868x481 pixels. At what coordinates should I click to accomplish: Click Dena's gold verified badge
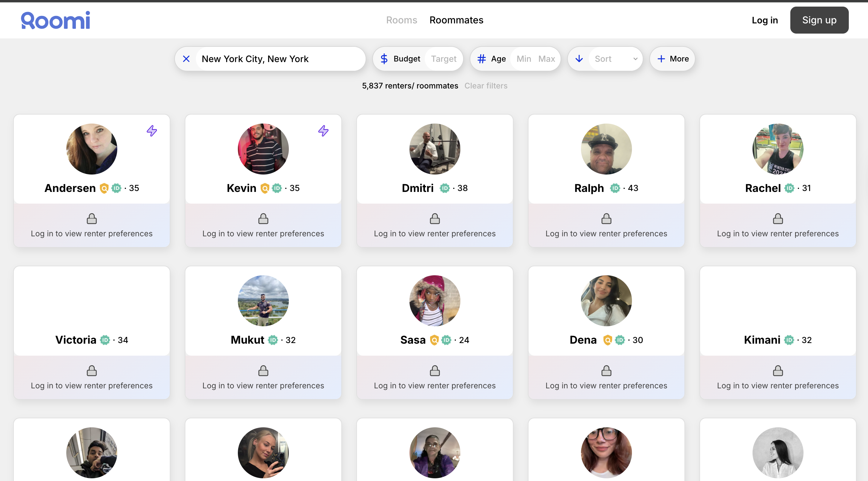(x=608, y=340)
